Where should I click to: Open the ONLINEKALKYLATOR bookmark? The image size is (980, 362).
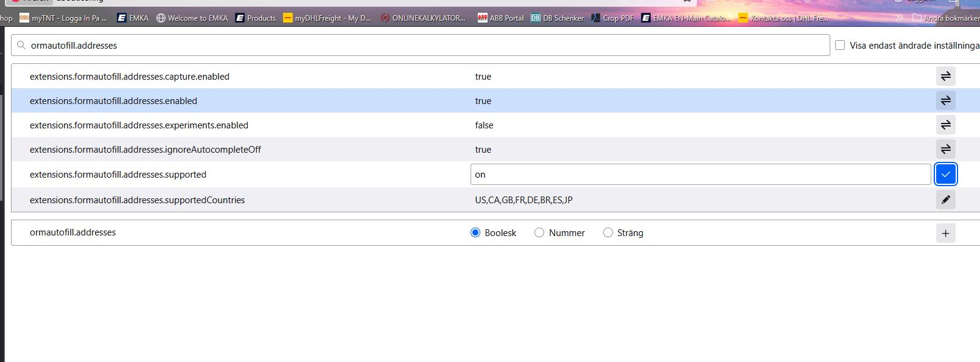click(423, 18)
